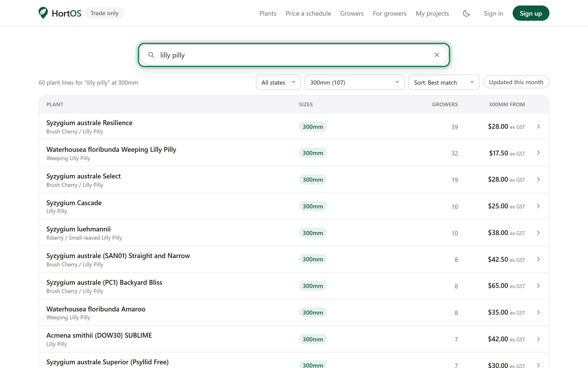Viewport: 588px width, 368px height.
Task: Open the Syzygium Cascade row chevron
Action: [x=538, y=206]
